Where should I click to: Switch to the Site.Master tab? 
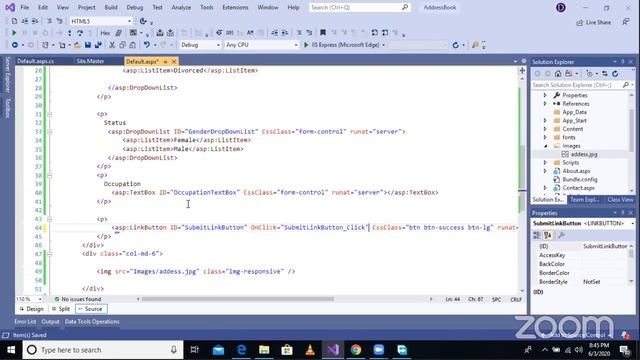(91, 61)
